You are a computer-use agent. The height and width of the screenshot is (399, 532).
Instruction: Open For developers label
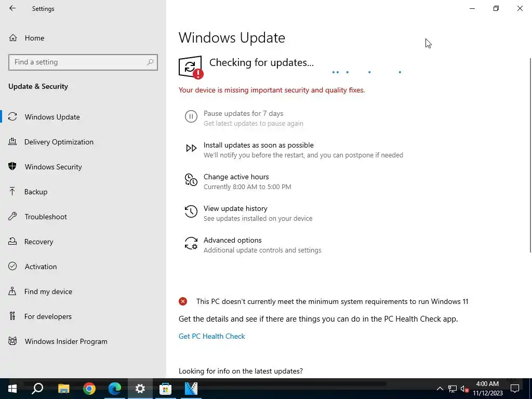pos(48,316)
